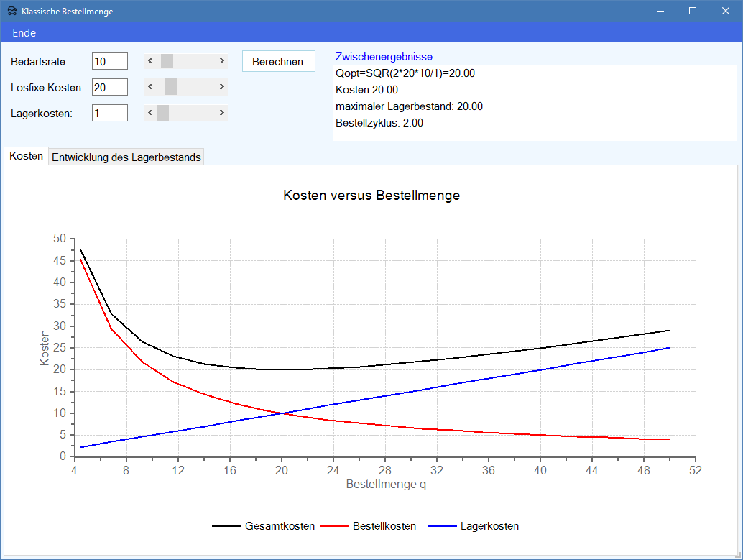Decrease Lagerkosten using left scrollbar arrow
This screenshot has width=743, height=560.
(150, 113)
